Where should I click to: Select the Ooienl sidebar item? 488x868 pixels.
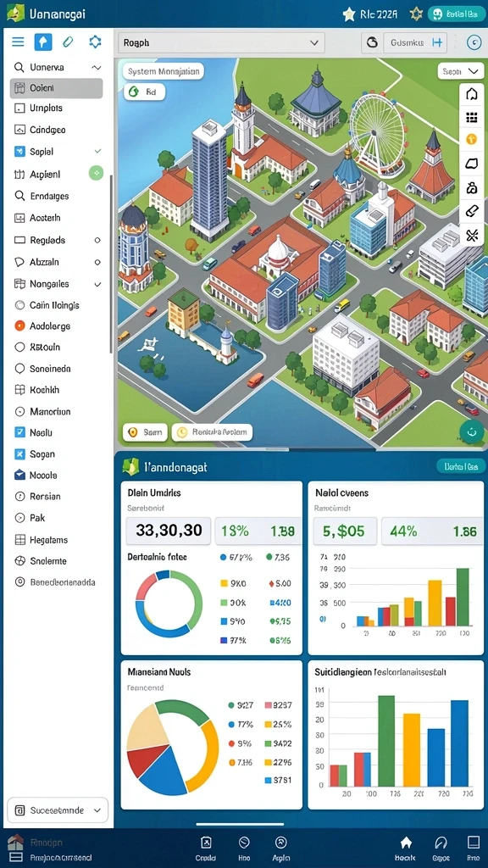(57, 88)
